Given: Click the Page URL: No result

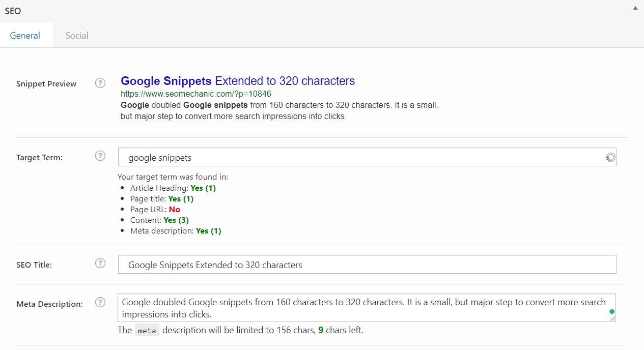Looking at the screenshot, I should pos(155,210).
